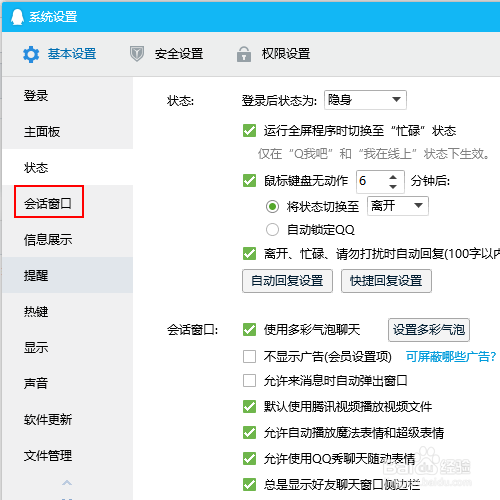500x500 pixels.
Task: Select 信息展示 in the sidebar
Action: [x=68, y=239]
